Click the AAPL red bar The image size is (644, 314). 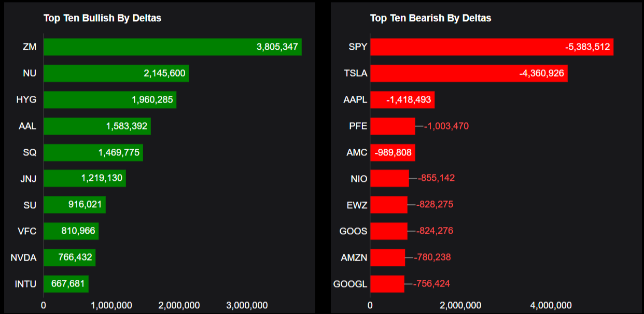click(x=402, y=99)
